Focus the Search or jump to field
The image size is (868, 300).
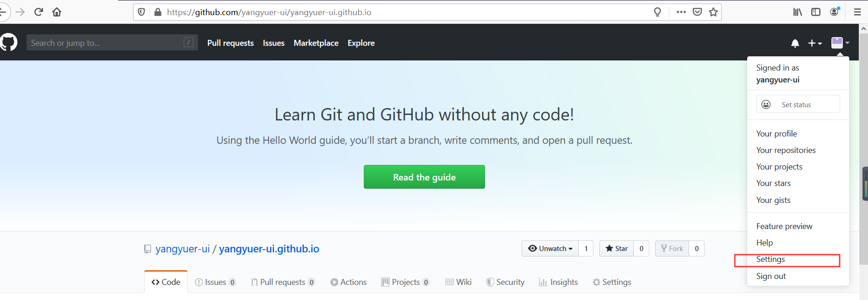pos(112,43)
